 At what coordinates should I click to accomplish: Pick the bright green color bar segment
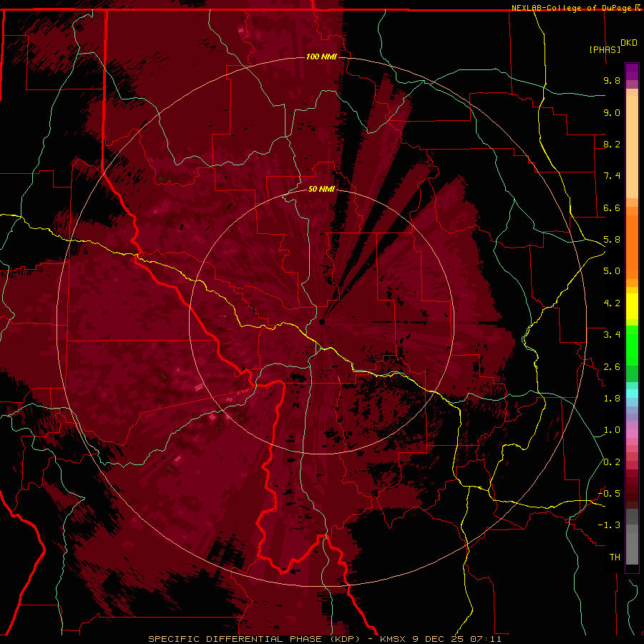pyautogui.click(x=632, y=344)
